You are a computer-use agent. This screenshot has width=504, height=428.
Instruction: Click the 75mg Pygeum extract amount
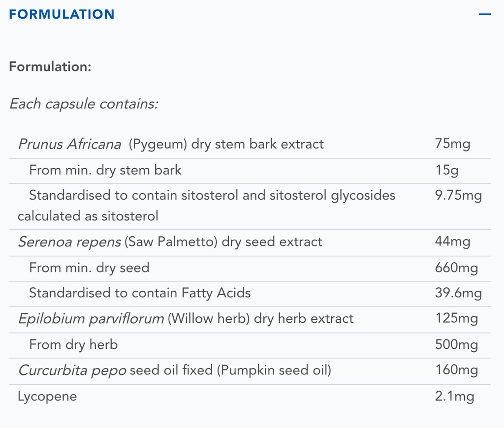click(452, 144)
